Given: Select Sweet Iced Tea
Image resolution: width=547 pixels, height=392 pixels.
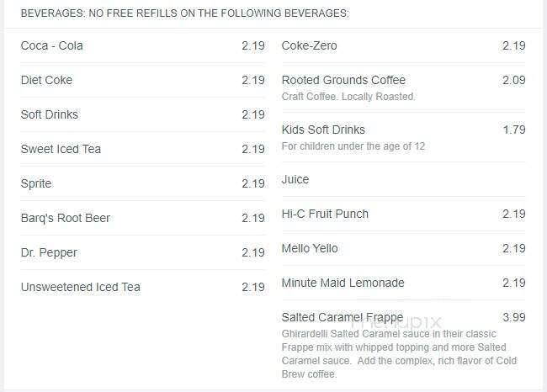Looking at the screenshot, I should [142, 149].
